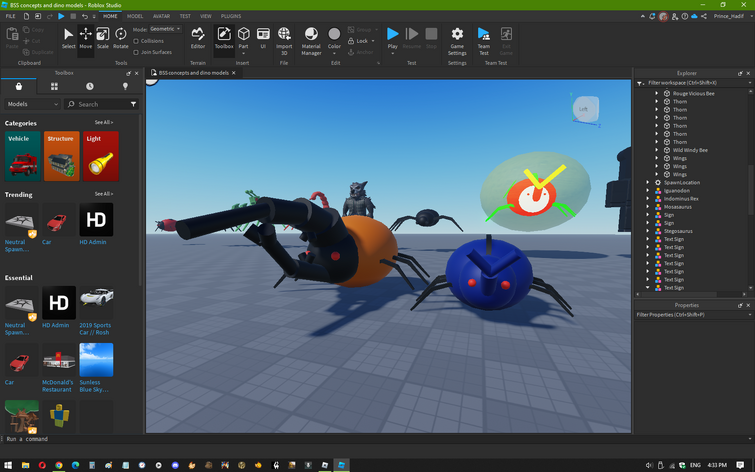Open the Models category dropdown
The width and height of the screenshot is (755, 472).
(x=32, y=104)
